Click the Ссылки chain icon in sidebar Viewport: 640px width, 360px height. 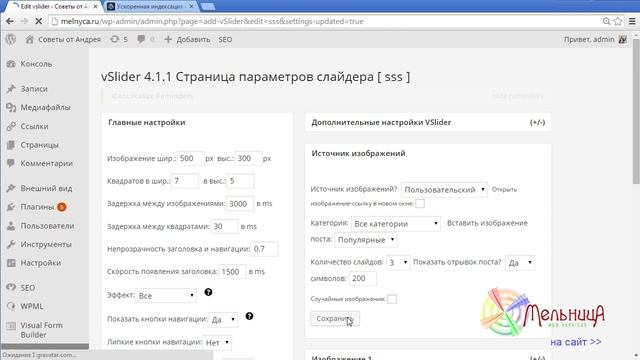click(11, 126)
